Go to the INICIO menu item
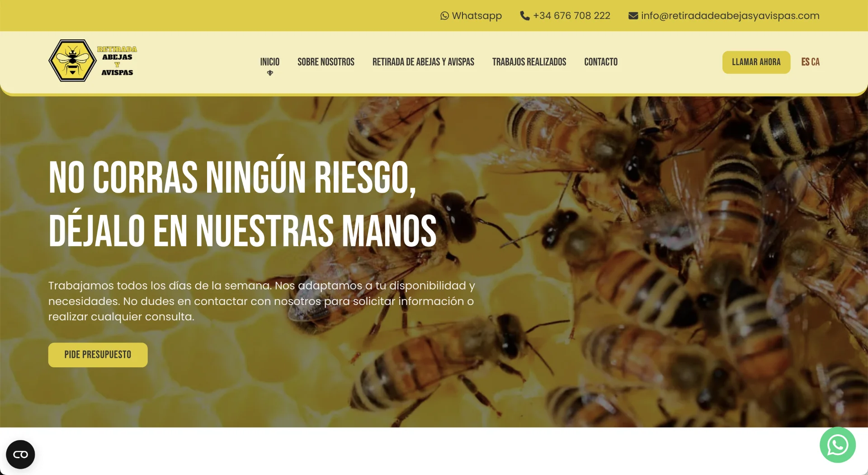This screenshot has width=868, height=475. (269, 62)
